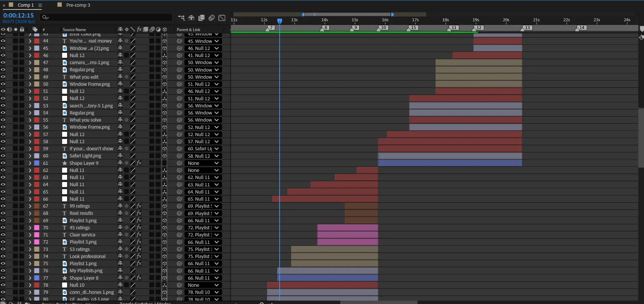This screenshot has width=644, height=304.
Task: Click the current timecode 0:00:12:15
Action: pyautogui.click(x=19, y=15)
